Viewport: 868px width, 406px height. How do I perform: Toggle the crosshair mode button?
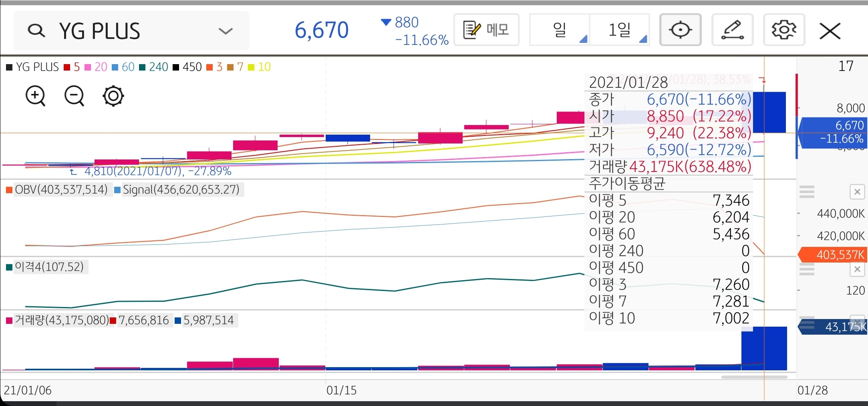click(680, 30)
